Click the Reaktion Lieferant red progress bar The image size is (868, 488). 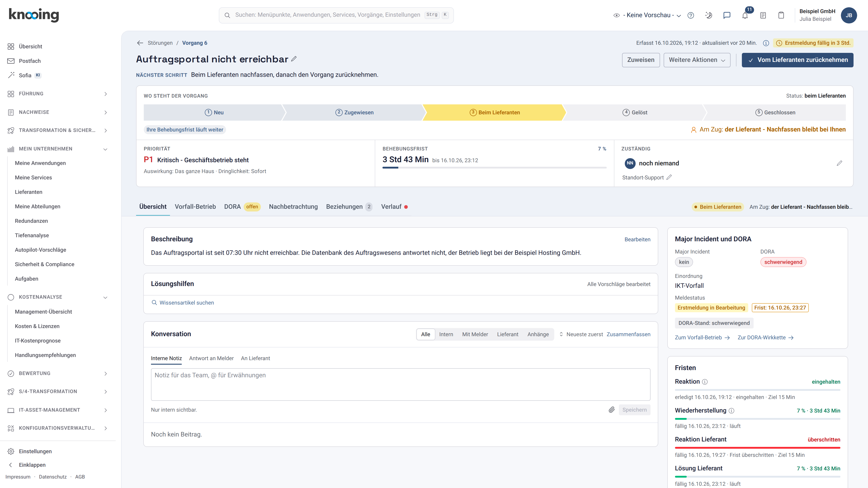pyautogui.click(x=757, y=448)
